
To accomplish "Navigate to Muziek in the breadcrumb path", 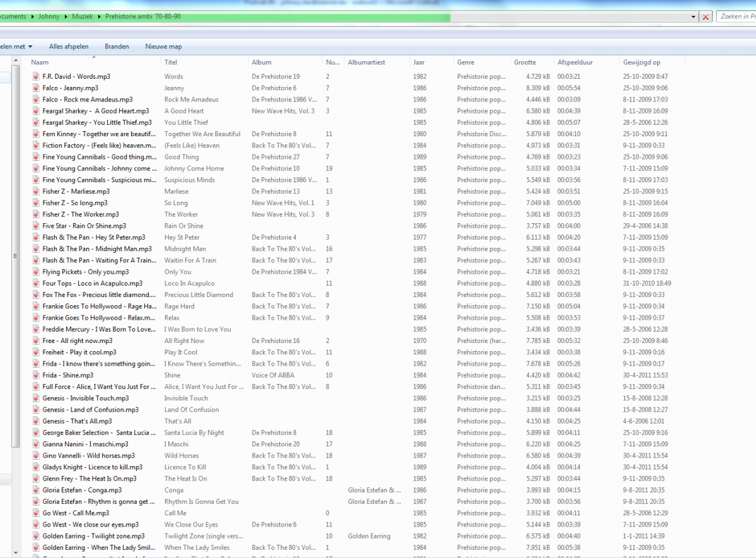I will coord(82,16).
